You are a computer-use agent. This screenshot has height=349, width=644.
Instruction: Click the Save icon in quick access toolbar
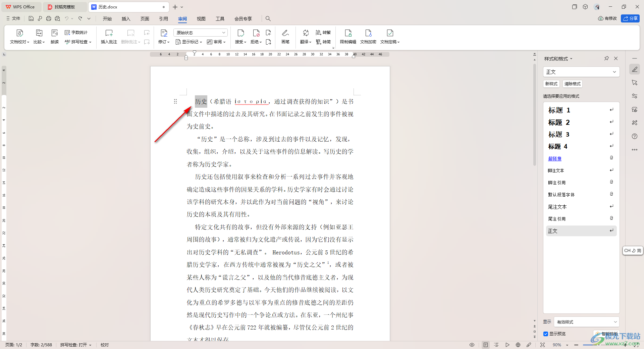(31, 18)
